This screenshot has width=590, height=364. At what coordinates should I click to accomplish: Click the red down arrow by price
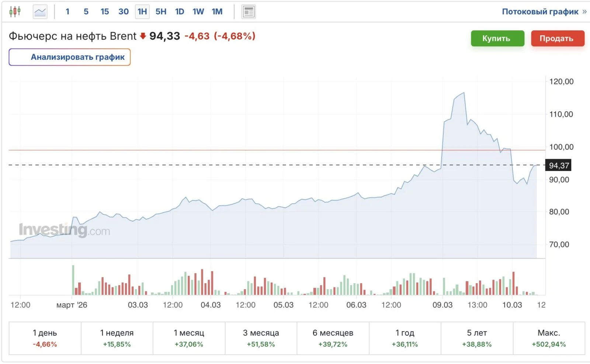pyautogui.click(x=143, y=36)
